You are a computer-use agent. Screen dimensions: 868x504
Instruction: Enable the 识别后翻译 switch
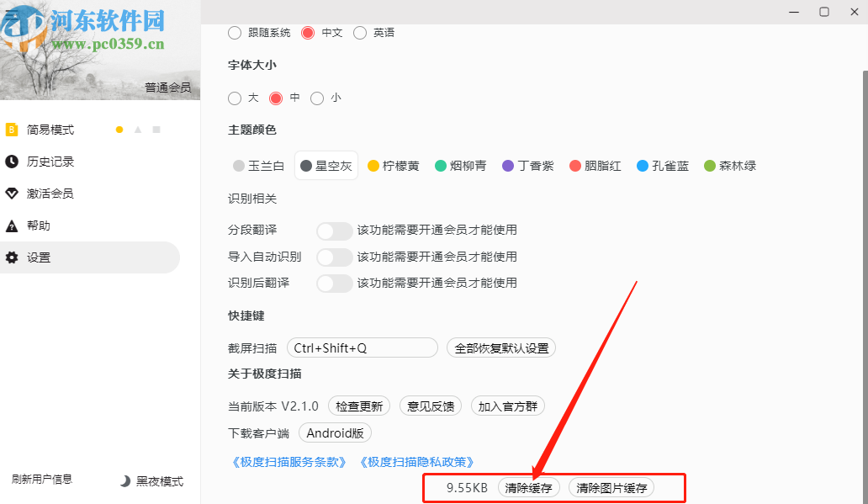[x=335, y=283]
